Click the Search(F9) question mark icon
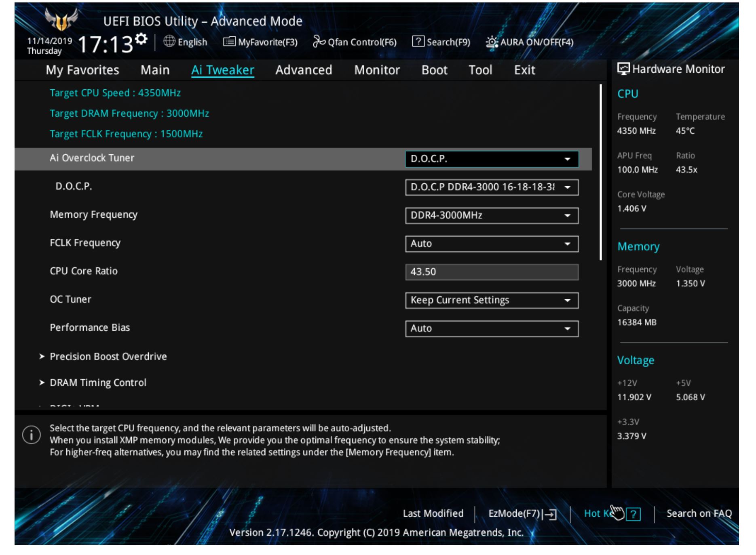The height and width of the screenshot is (555, 756). (418, 42)
